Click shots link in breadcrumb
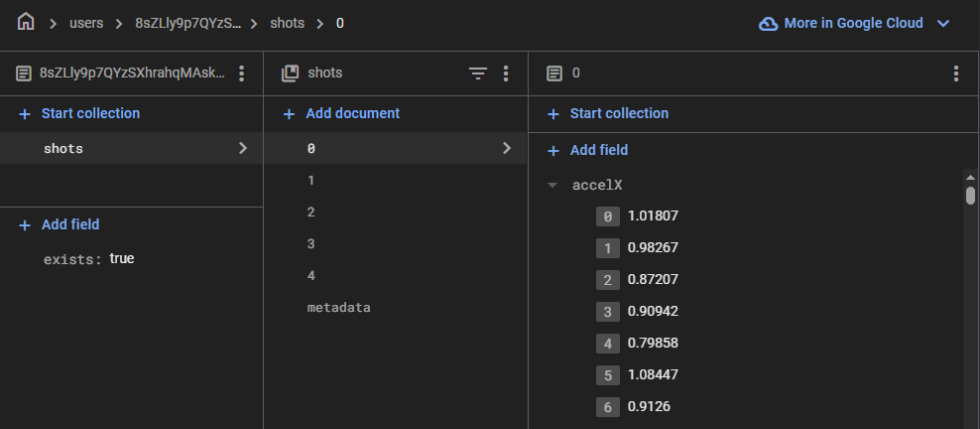Screen dimensions: 980x429 288,23
